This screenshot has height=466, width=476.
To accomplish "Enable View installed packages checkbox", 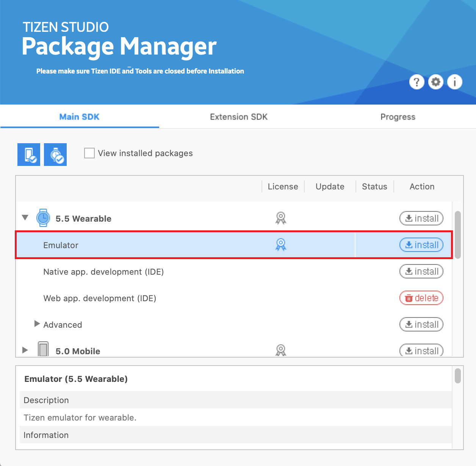I will (89, 153).
